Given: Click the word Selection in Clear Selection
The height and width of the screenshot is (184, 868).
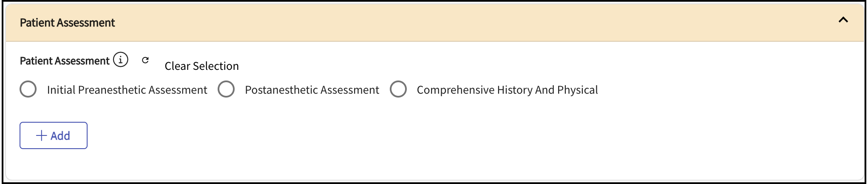Looking at the screenshot, I should click(216, 66).
